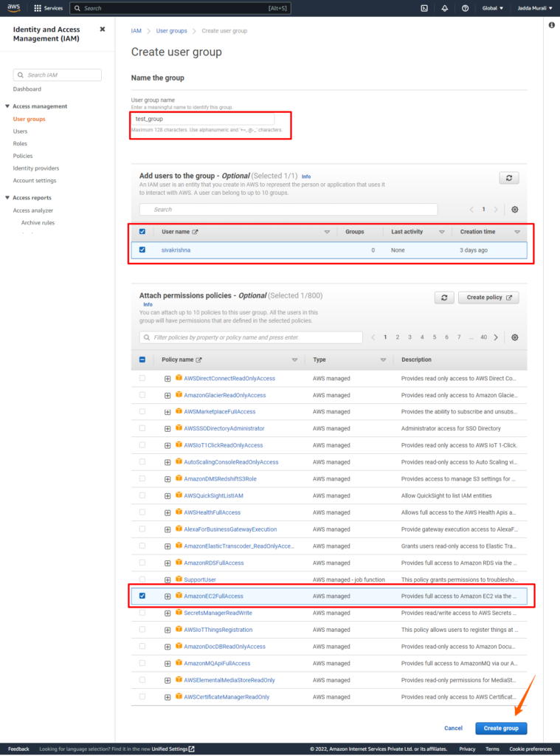Image resolution: width=560 pixels, height=756 pixels.
Task: Collapse the Access reports section
Action: point(7,198)
